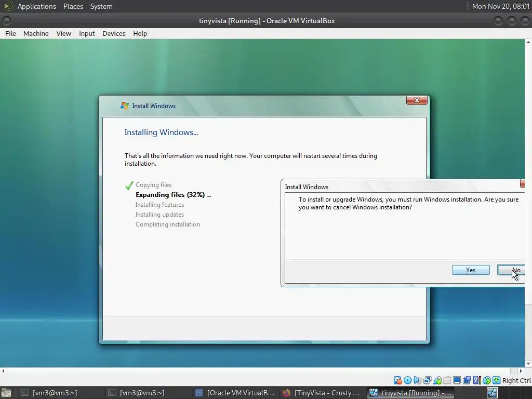The height and width of the screenshot is (399, 532).
Task: Open the Devices menu
Action: click(x=114, y=34)
